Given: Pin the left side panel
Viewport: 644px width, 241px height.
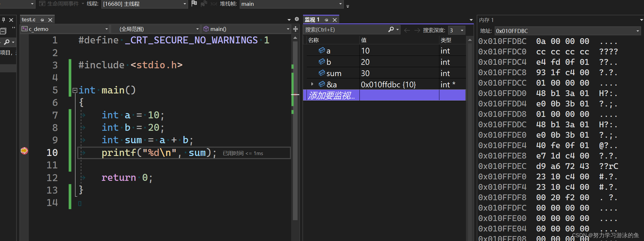Looking at the screenshot, I should [3, 20].
